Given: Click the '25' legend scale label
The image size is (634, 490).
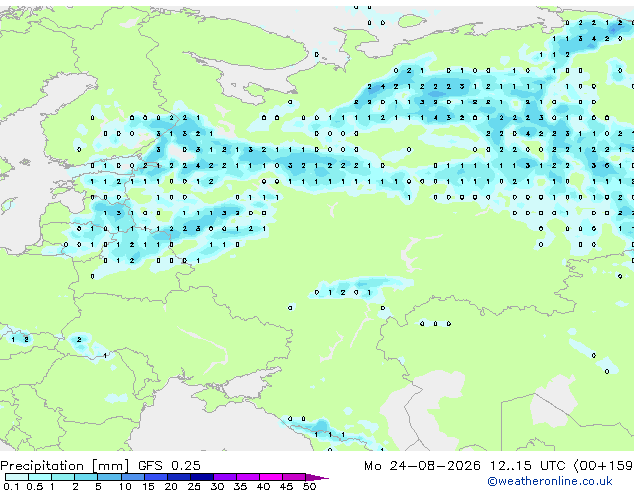Looking at the screenshot, I should (194, 486).
